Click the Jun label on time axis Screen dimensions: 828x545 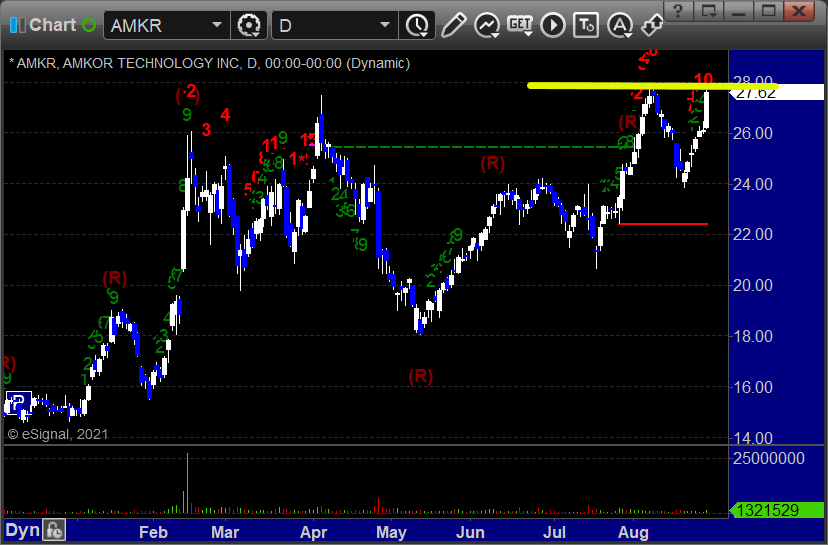click(x=470, y=532)
